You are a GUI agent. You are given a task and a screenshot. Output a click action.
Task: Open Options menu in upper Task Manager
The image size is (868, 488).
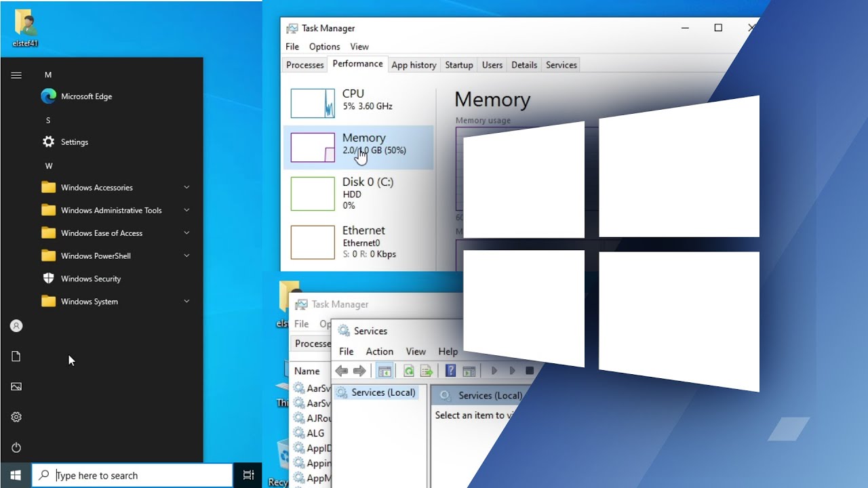tap(325, 47)
